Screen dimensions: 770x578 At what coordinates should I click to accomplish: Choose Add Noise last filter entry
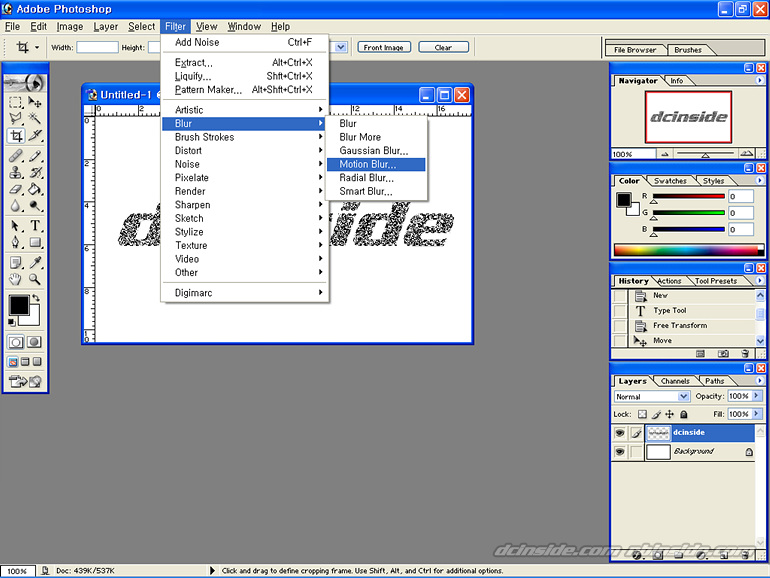245,42
